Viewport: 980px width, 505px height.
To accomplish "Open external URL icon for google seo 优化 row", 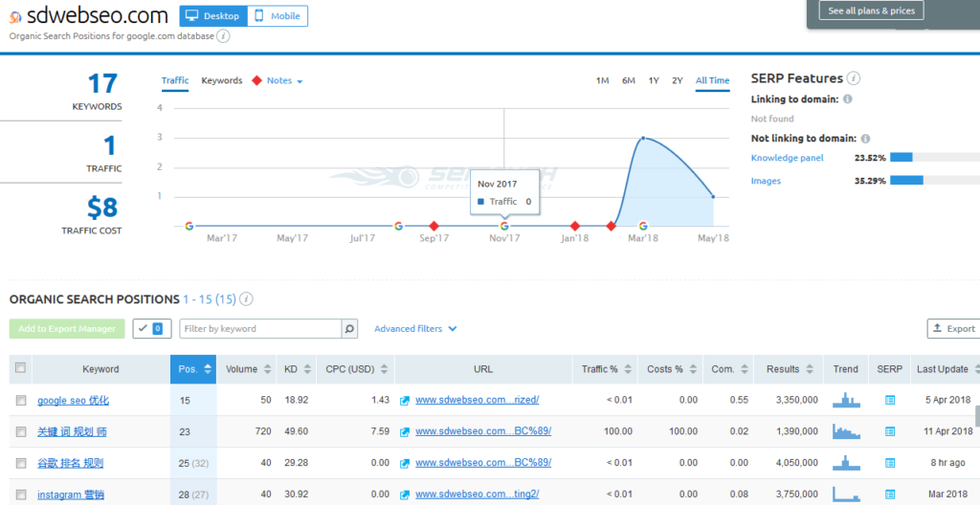I will 405,401.
